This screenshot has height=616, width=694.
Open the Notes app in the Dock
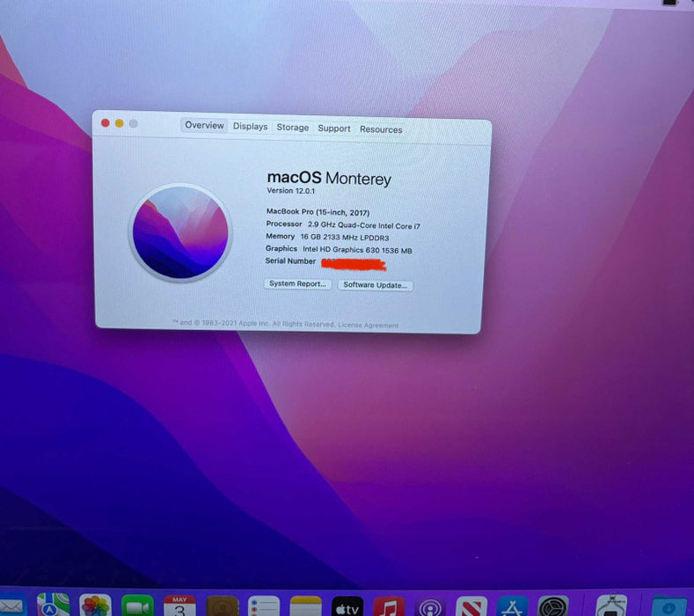click(305, 606)
